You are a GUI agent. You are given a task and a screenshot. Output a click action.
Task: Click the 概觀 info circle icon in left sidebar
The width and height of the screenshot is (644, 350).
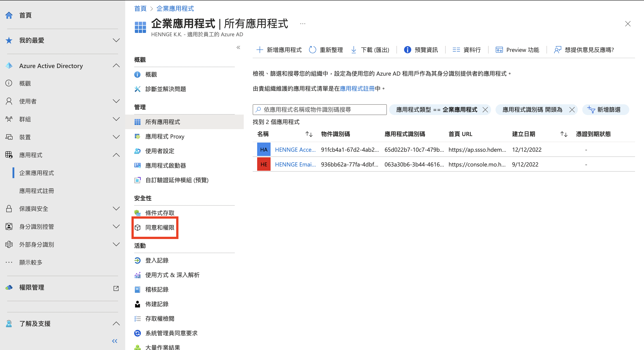(x=9, y=83)
